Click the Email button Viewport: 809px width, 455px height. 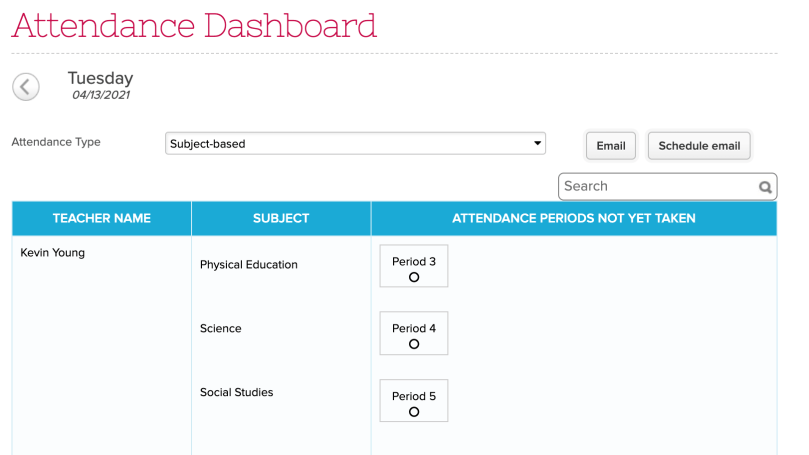click(610, 146)
